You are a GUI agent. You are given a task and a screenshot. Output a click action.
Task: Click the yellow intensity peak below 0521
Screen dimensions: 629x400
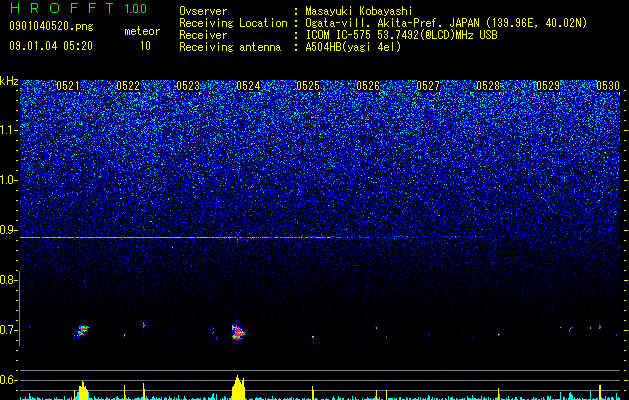pyautogui.click(x=83, y=390)
